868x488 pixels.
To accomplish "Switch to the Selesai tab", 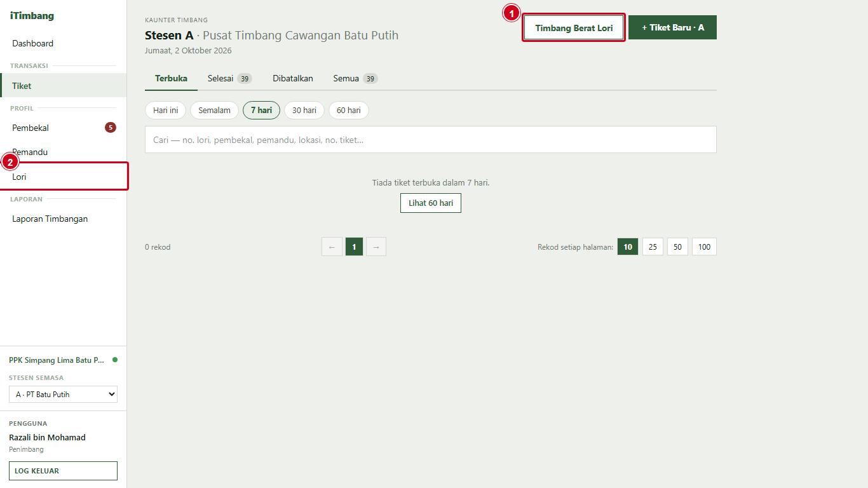I will 229,79.
